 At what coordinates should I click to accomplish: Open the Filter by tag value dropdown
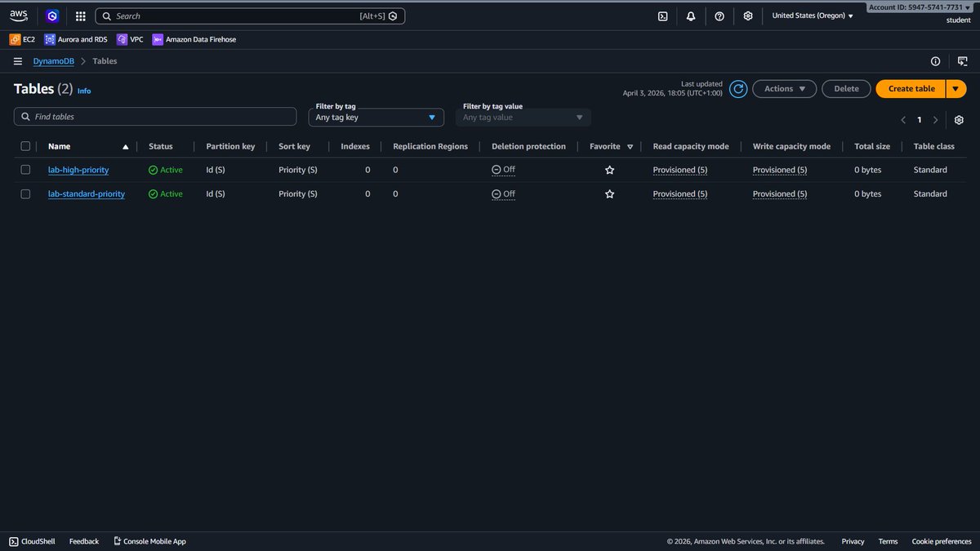[x=523, y=118]
